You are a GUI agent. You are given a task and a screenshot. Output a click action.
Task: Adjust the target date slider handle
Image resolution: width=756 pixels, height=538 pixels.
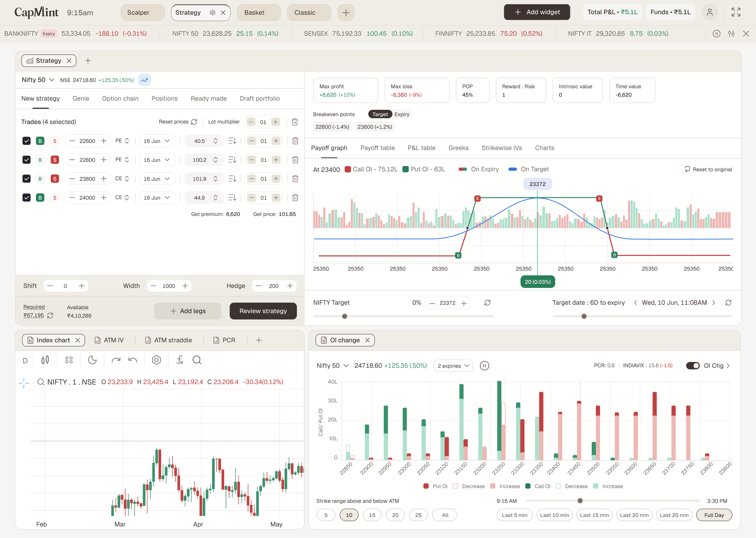pyautogui.click(x=584, y=316)
